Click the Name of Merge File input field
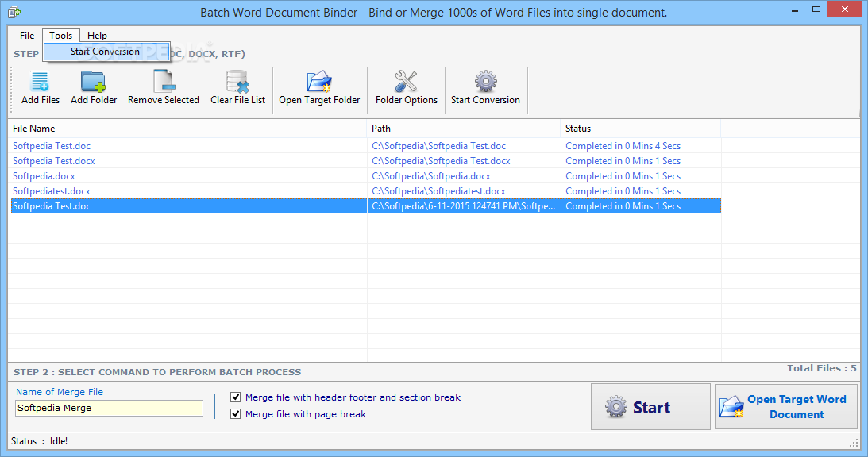Viewport: 868px width, 457px height. click(109, 409)
